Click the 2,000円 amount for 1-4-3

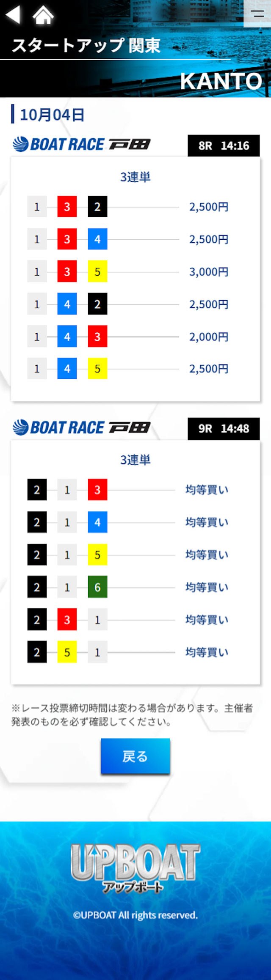click(x=209, y=337)
